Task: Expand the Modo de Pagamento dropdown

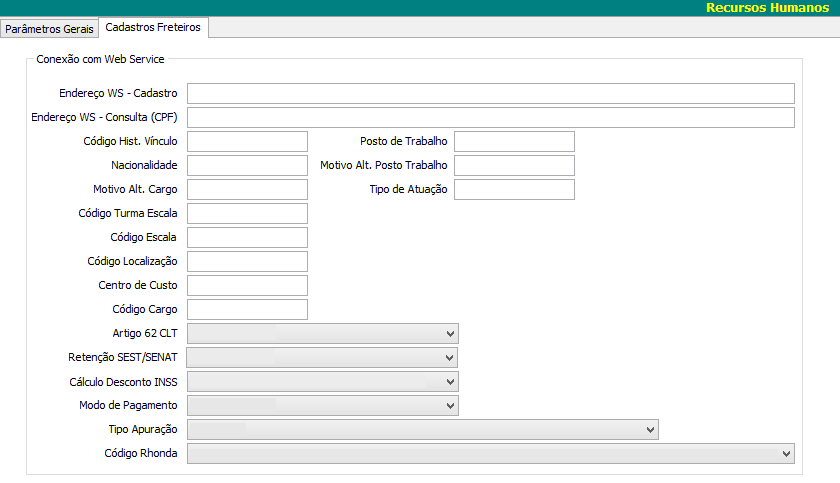Action: pos(322,406)
